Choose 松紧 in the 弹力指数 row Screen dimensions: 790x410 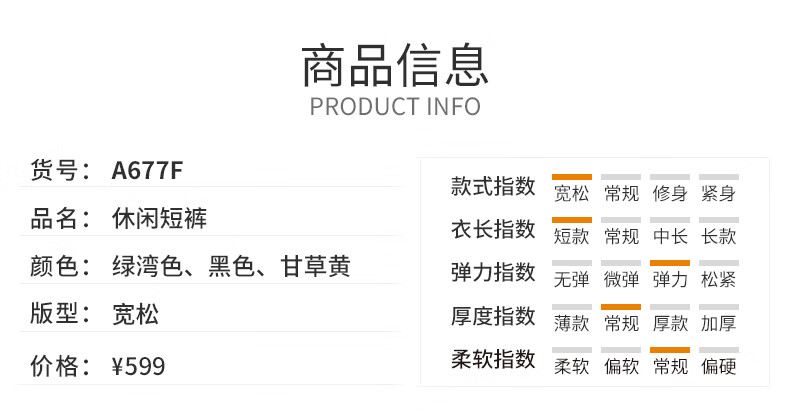pos(718,280)
